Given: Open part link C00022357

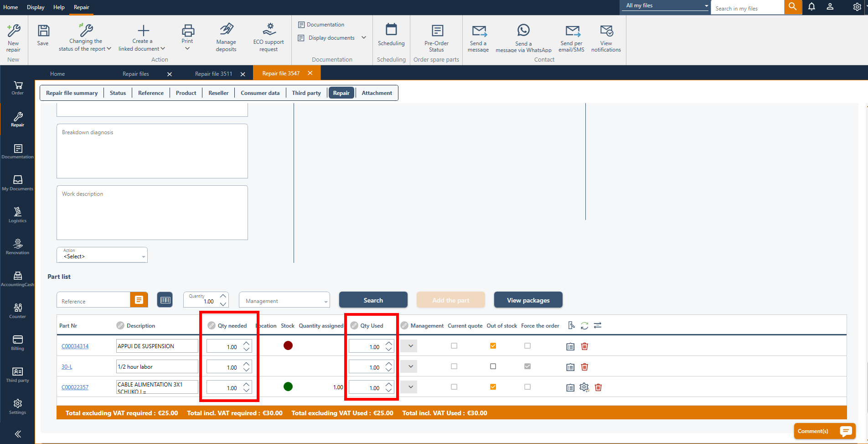Looking at the screenshot, I should pos(75,387).
